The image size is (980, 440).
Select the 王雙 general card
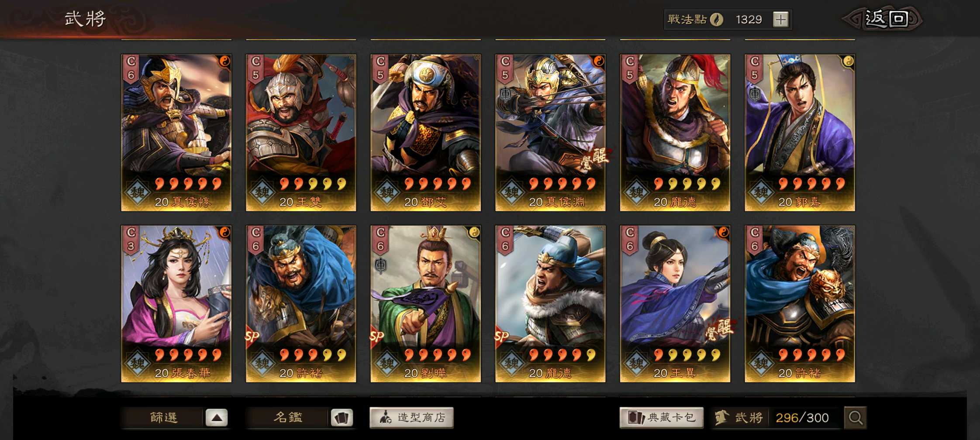click(x=301, y=133)
